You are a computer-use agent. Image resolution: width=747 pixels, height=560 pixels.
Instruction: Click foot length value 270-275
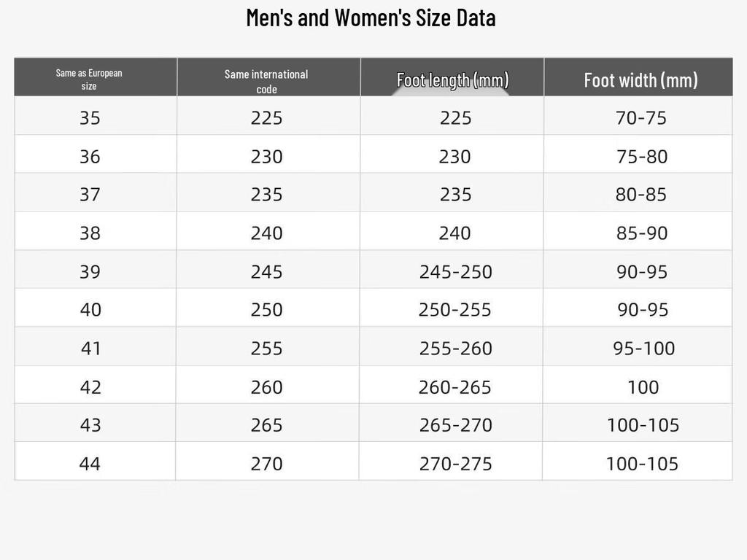(x=455, y=463)
